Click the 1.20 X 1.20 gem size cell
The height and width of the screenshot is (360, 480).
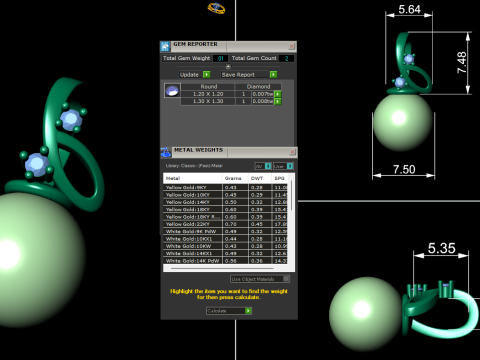pos(208,94)
